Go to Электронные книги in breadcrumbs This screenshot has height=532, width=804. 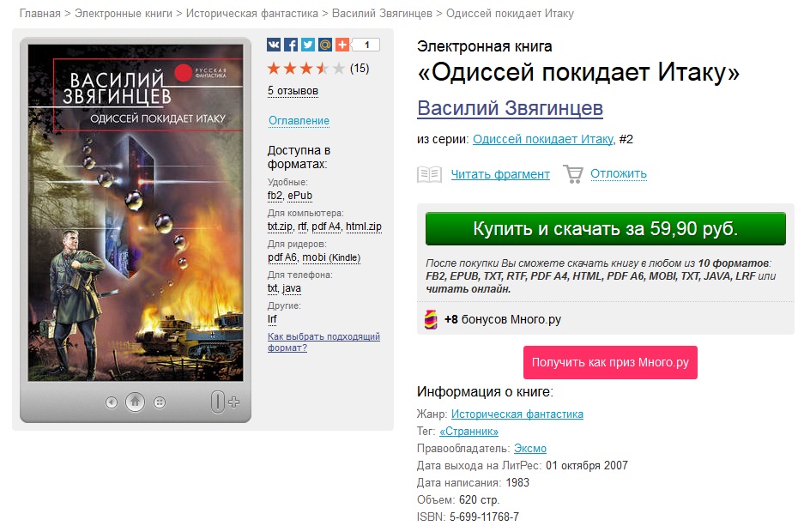click(x=124, y=14)
